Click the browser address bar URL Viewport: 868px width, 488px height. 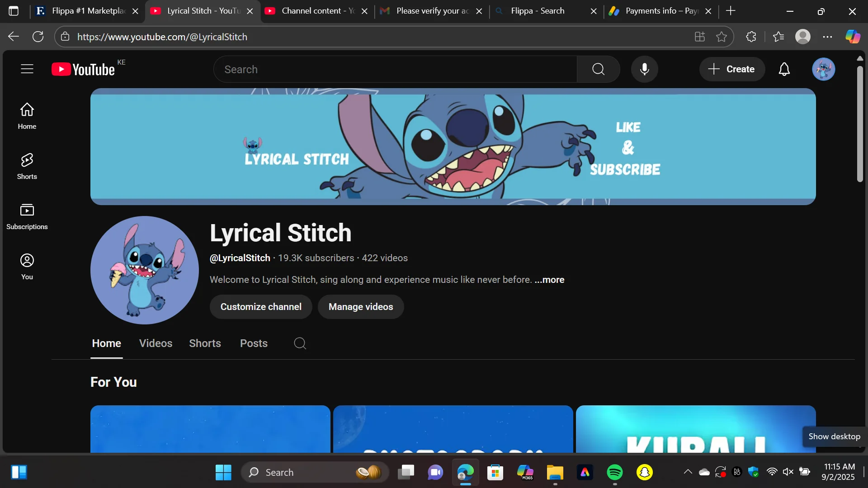point(162,37)
